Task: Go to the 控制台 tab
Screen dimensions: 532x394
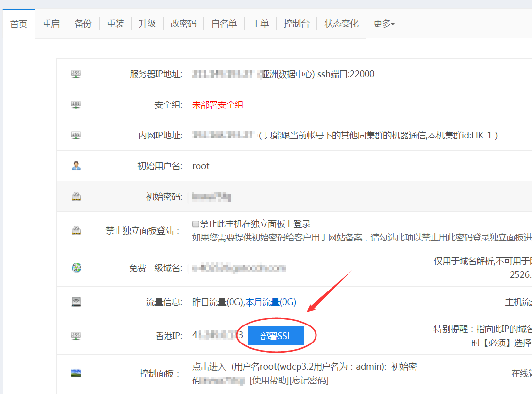Action: (296, 24)
